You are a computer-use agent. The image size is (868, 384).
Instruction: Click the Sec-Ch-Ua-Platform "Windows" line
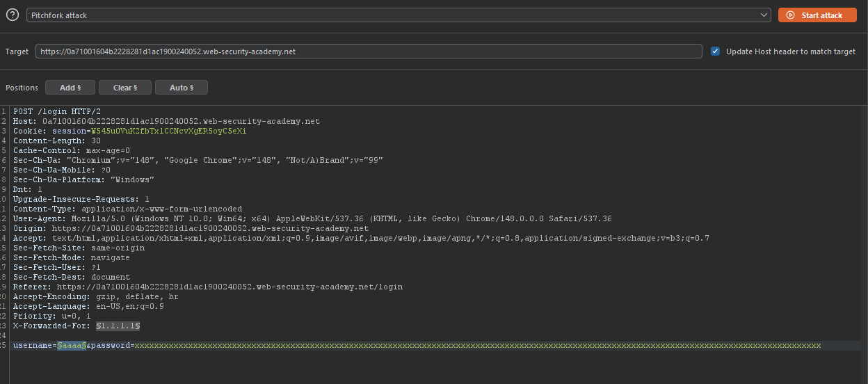(x=83, y=179)
